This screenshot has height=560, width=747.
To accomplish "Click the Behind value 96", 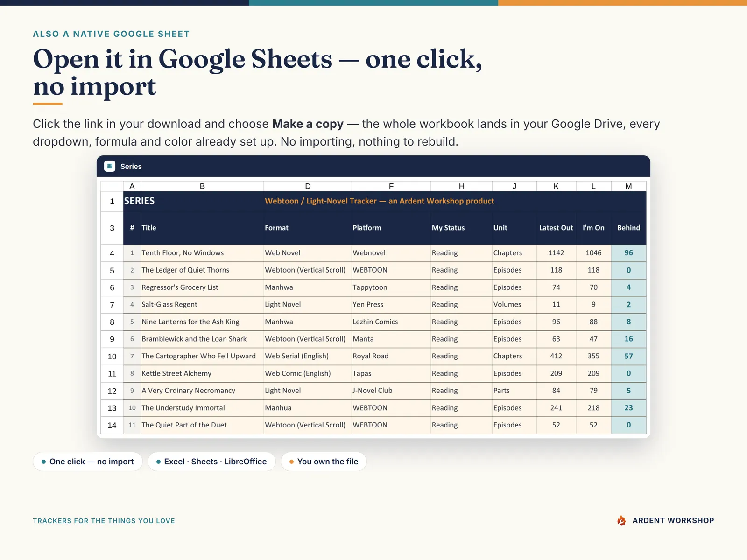I will pos(629,253).
